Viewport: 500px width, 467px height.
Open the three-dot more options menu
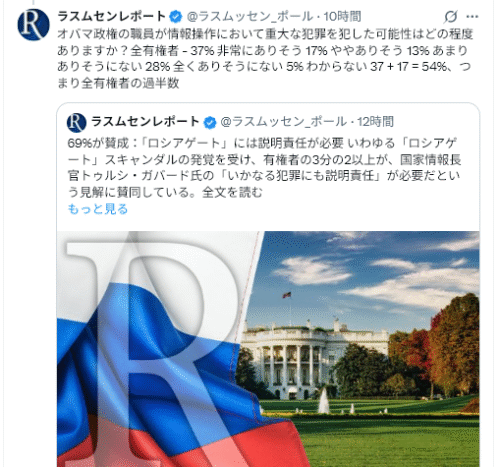click(472, 16)
